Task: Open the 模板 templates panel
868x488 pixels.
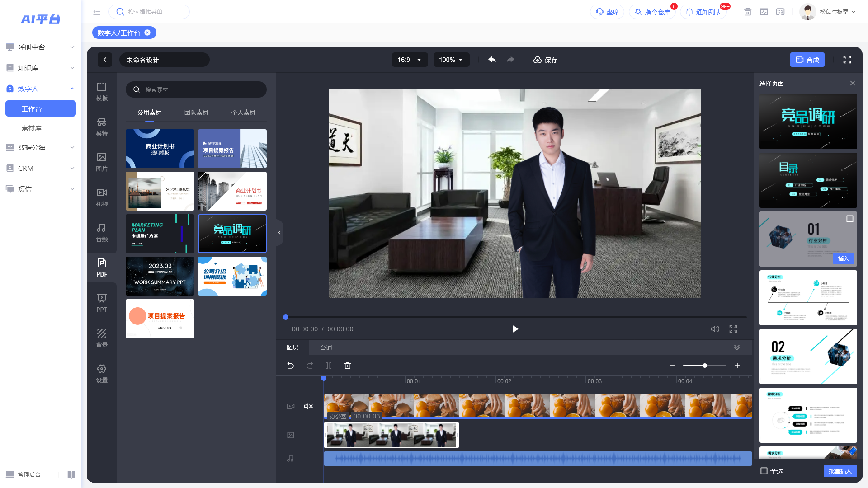Action: (102, 92)
